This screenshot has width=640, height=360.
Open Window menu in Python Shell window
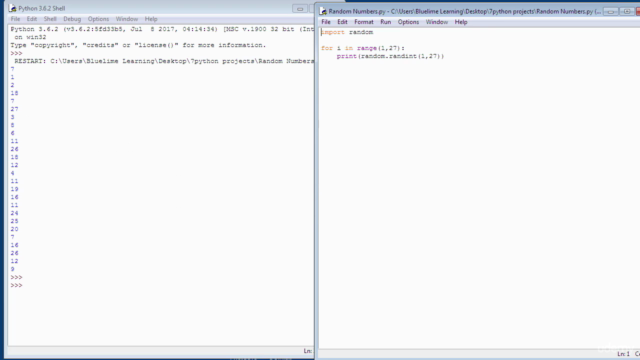click(127, 19)
